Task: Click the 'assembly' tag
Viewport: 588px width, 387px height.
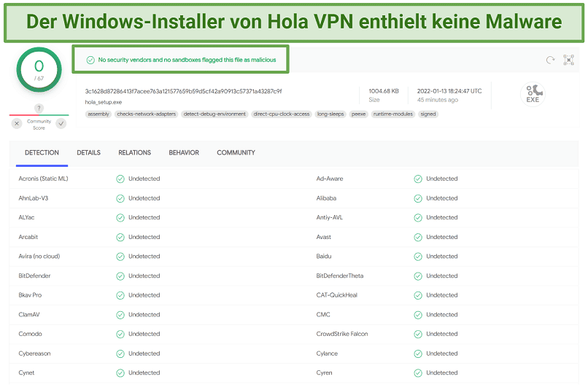Action: click(x=98, y=114)
